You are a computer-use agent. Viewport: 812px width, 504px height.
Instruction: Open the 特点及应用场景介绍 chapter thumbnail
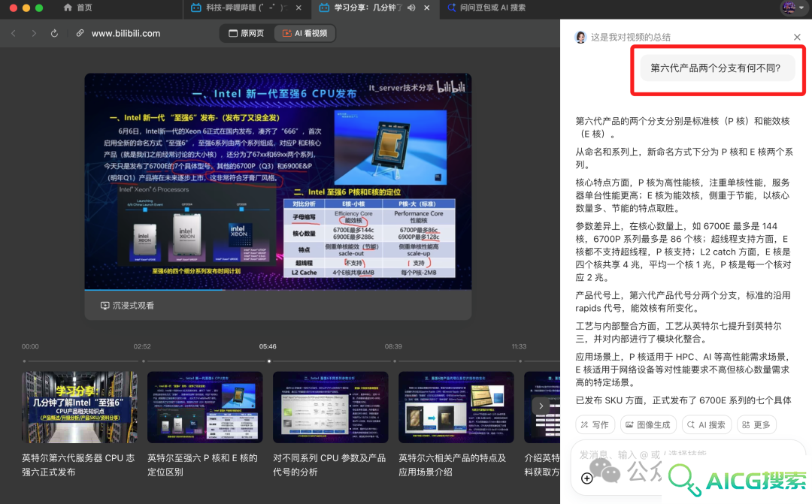(x=456, y=407)
